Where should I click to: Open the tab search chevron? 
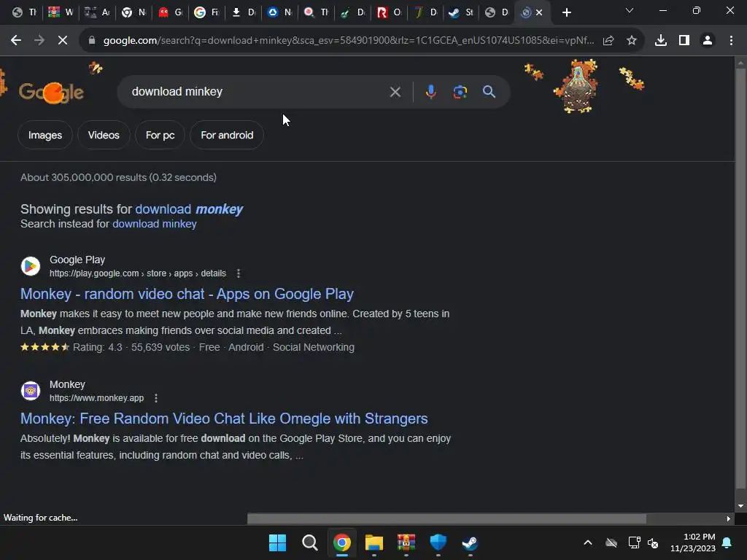point(630,10)
